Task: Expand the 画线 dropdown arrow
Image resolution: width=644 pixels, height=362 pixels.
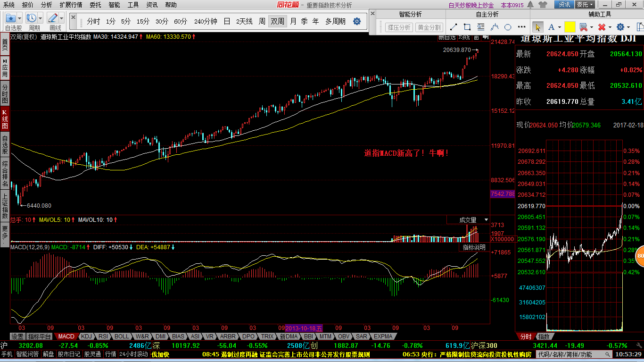Action: pyautogui.click(x=61, y=18)
